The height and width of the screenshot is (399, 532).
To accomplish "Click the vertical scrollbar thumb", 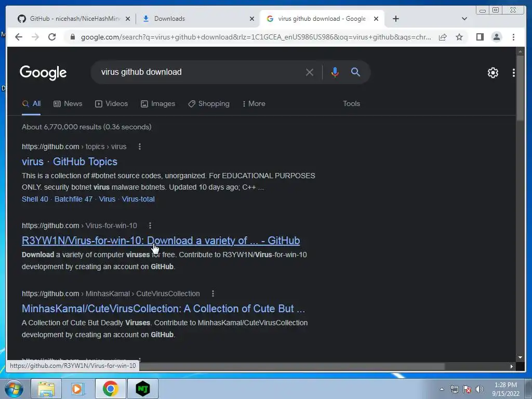I will pyautogui.click(x=520, y=87).
